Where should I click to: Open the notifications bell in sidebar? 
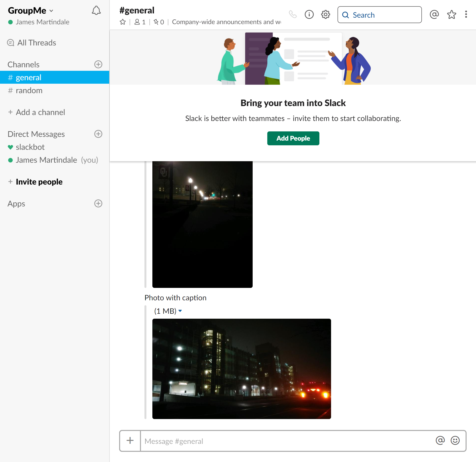(96, 11)
